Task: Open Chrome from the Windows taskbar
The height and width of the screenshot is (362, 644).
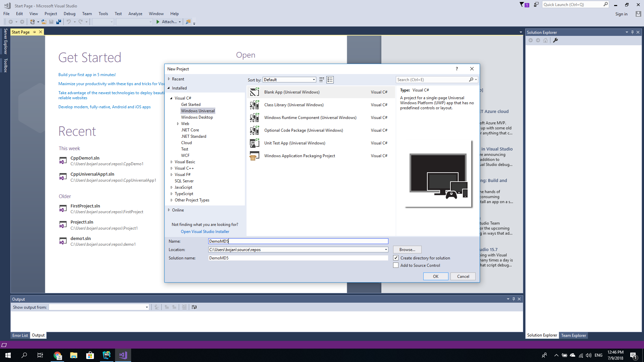Action: [x=58, y=355]
